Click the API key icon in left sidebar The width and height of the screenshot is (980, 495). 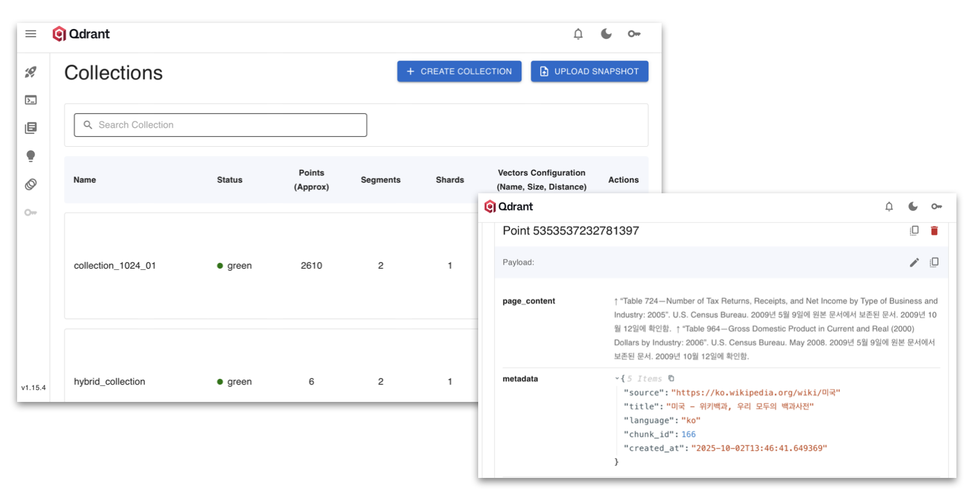point(31,213)
